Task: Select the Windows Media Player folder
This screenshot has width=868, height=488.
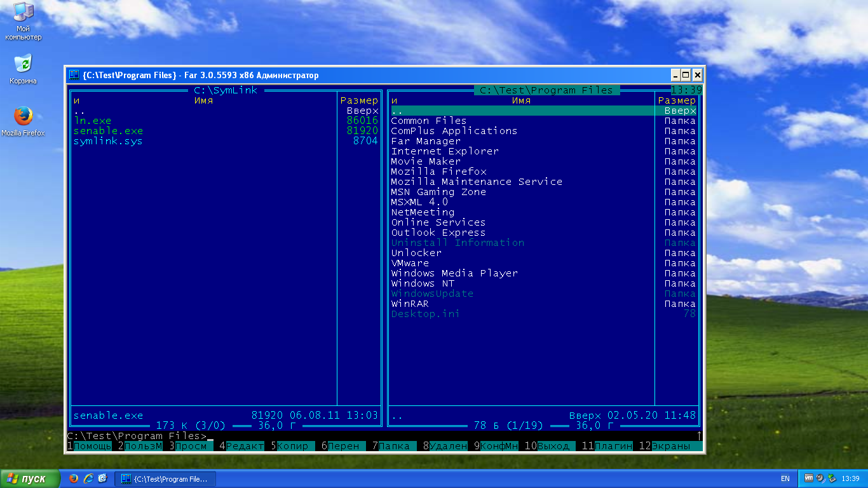Action: [455, 273]
